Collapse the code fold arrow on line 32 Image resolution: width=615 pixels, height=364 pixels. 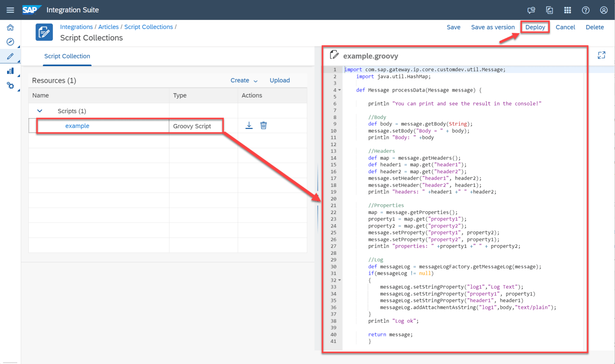pos(340,280)
